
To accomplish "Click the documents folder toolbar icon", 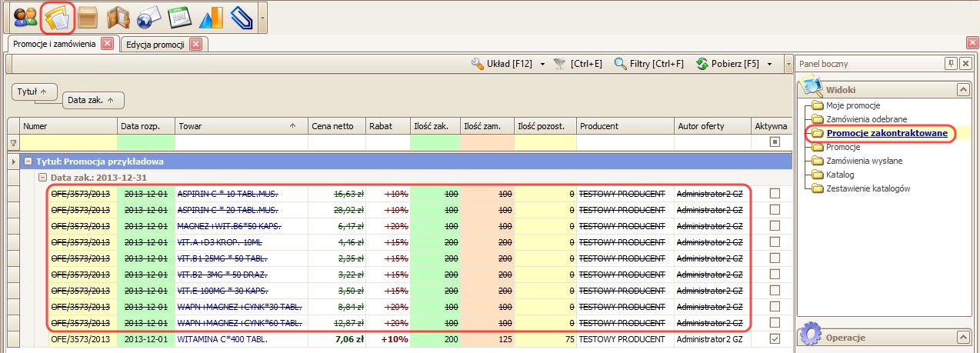I will click(x=57, y=17).
